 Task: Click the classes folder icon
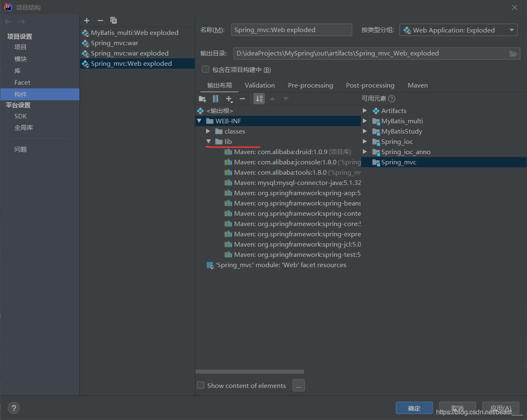click(x=219, y=132)
